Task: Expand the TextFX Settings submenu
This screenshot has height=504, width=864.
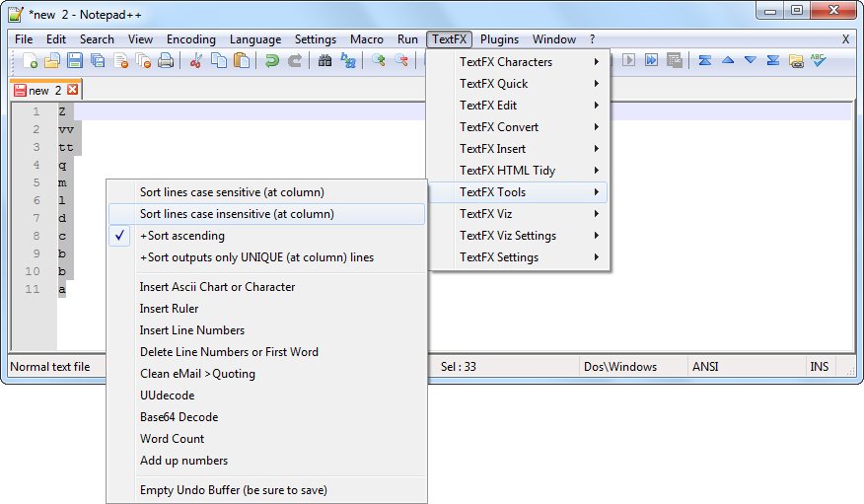Action: (x=518, y=257)
